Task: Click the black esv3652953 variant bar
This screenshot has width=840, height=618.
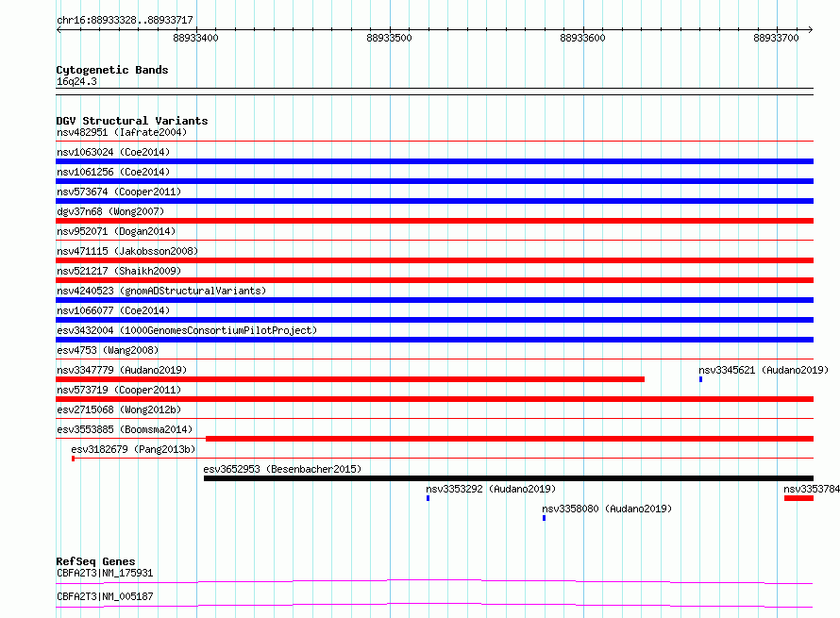Action: pyautogui.click(x=509, y=478)
